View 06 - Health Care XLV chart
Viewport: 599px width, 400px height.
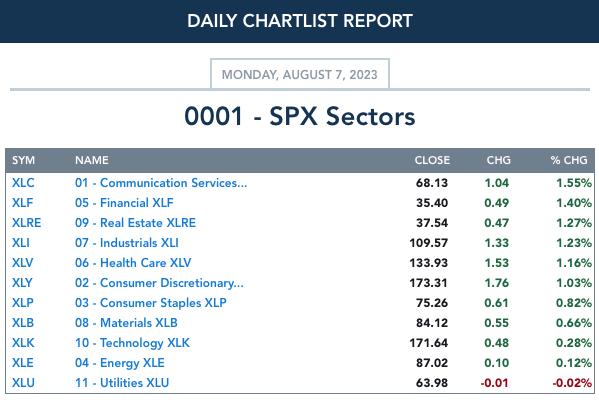pos(133,262)
